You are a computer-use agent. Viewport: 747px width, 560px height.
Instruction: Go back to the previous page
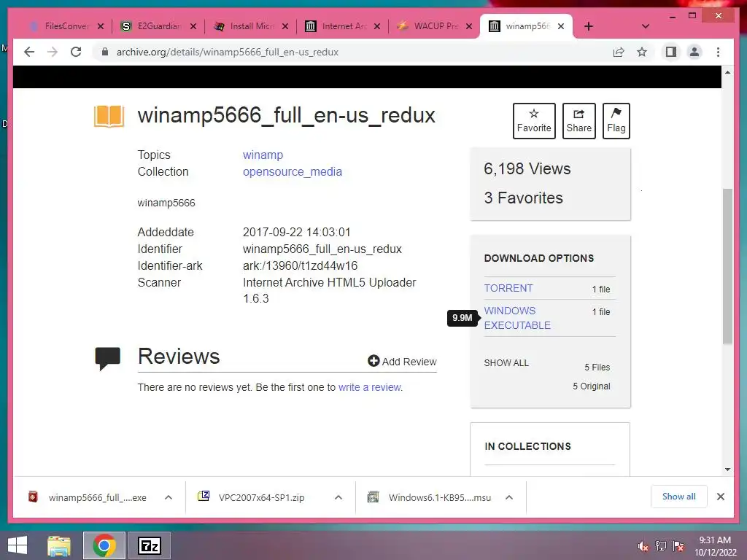click(29, 52)
